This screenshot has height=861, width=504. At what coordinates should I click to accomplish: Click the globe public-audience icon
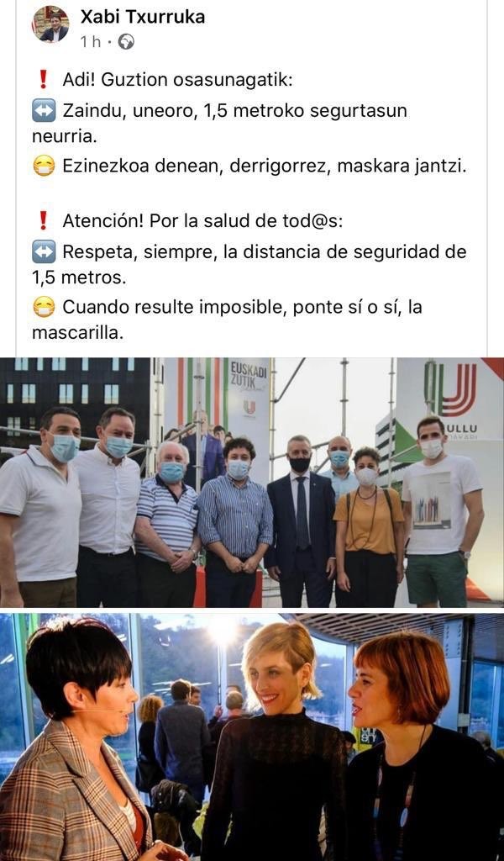(x=126, y=42)
